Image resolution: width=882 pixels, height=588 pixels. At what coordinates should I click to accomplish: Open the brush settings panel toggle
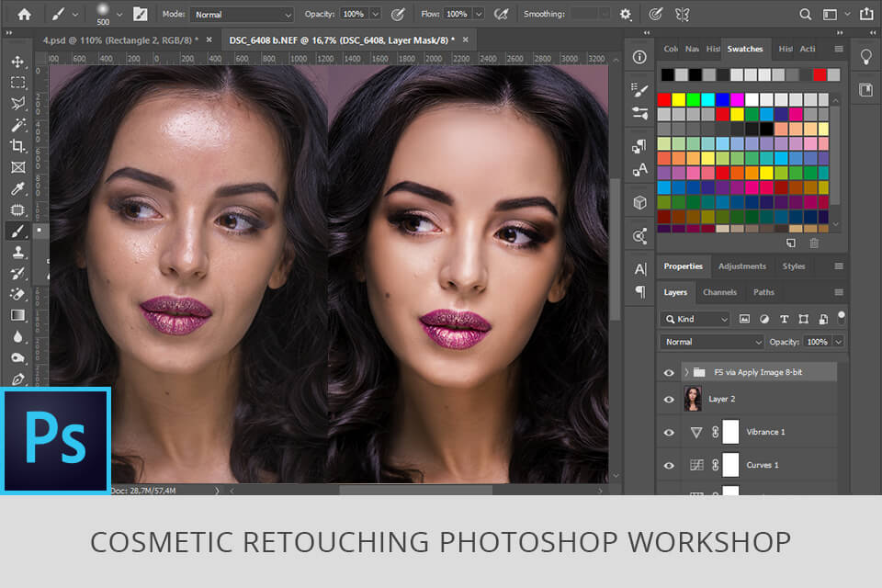point(140,14)
